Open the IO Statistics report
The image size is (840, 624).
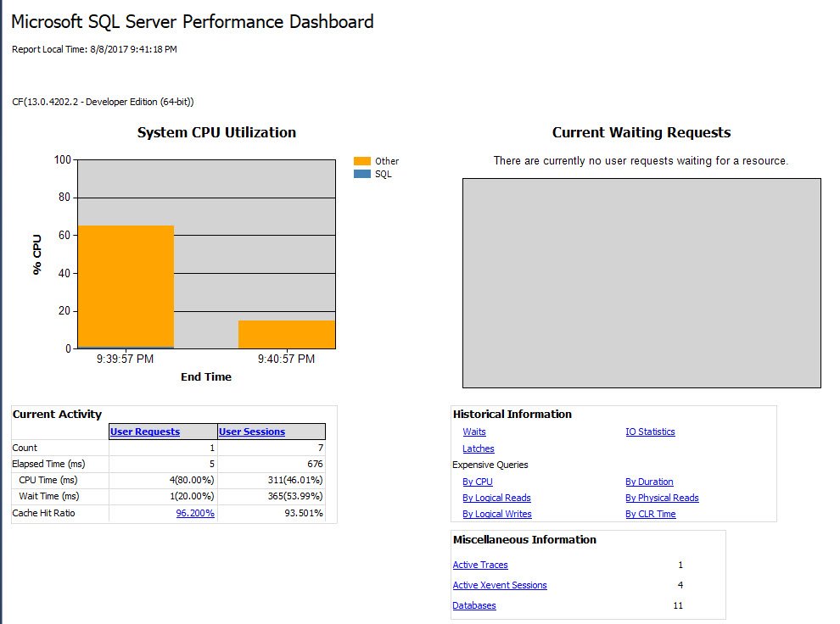coord(650,432)
